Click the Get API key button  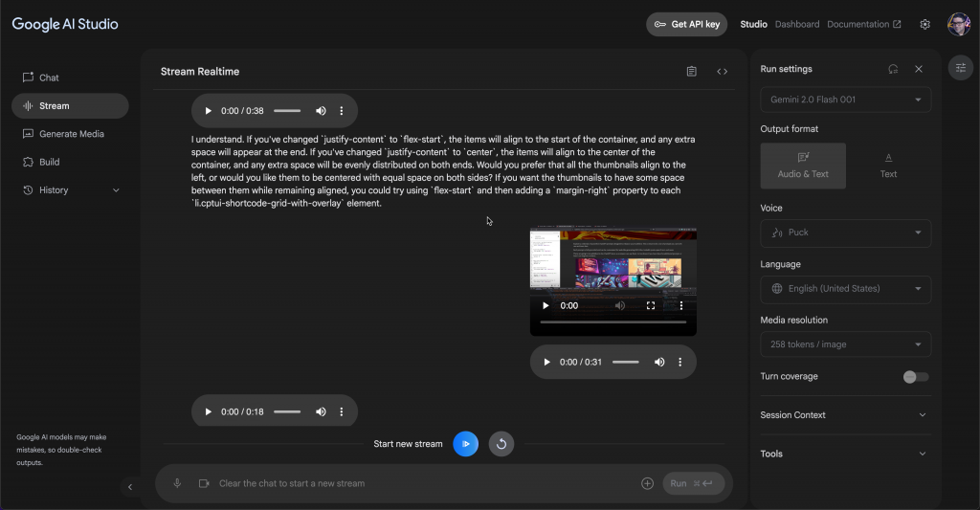(x=686, y=24)
